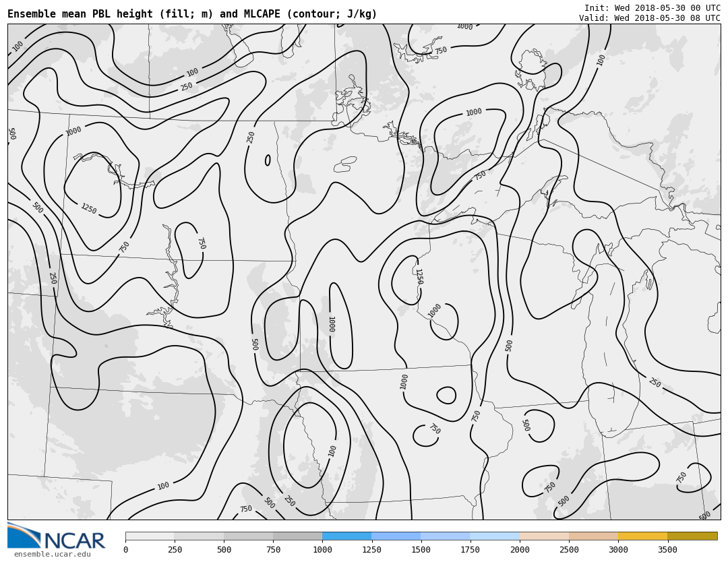Click the orange 3000–3500 colorbar swatch
Image resolution: width=728 pixels, height=562 pixels.
pos(642,536)
